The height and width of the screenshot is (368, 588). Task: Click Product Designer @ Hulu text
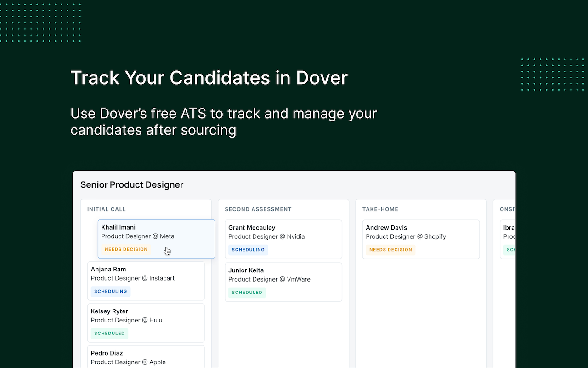coord(127,320)
